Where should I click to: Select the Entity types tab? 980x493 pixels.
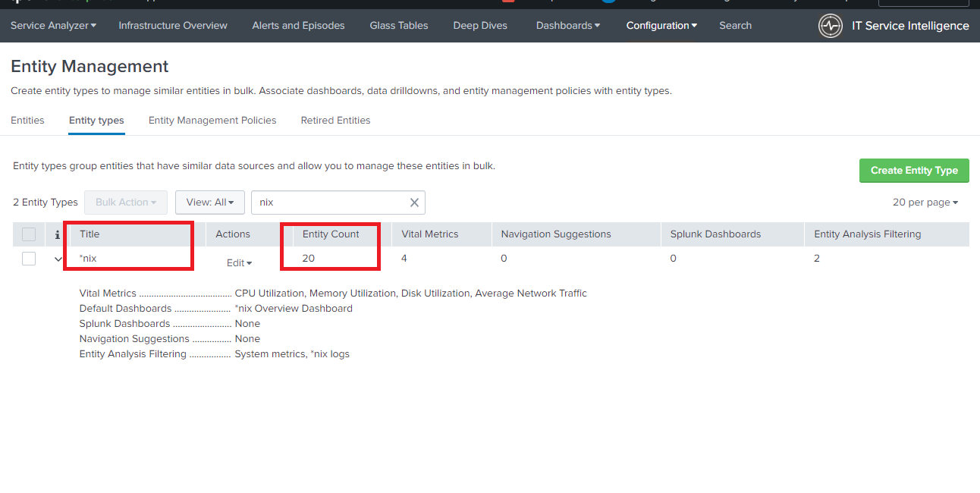click(96, 121)
